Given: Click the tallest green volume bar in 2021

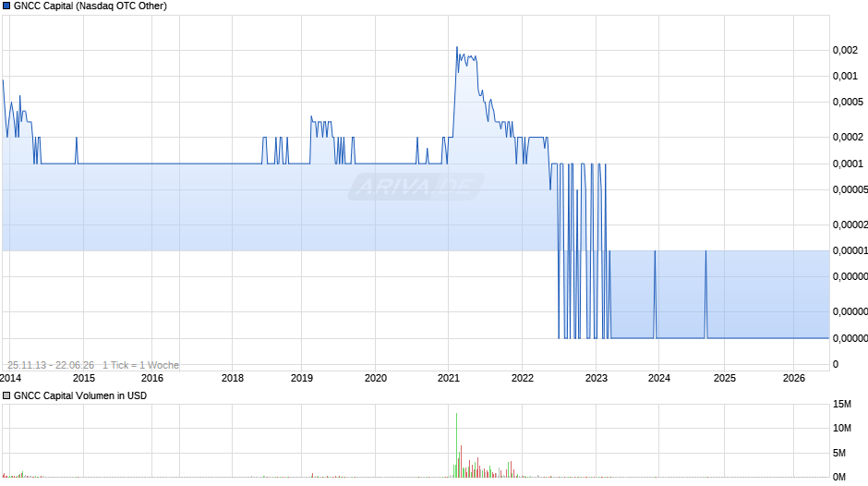Looking at the screenshot, I should [x=457, y=445].
